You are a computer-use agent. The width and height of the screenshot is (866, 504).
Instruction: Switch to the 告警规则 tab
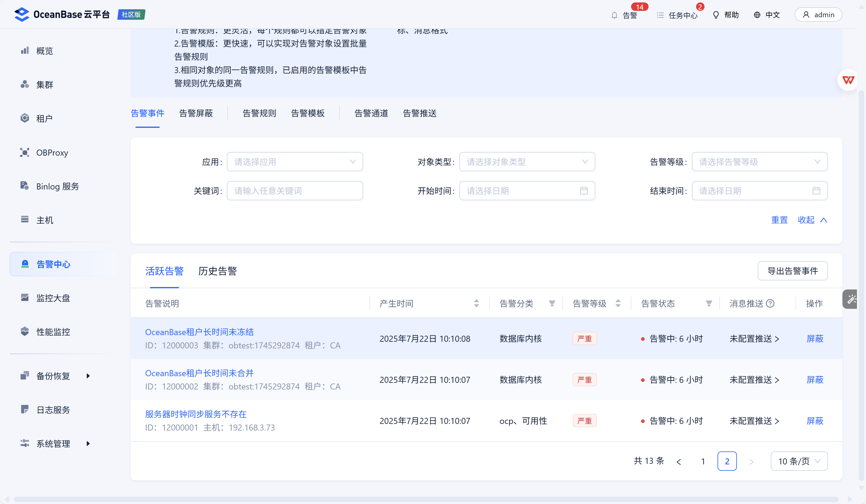click(x=259, y=113)
